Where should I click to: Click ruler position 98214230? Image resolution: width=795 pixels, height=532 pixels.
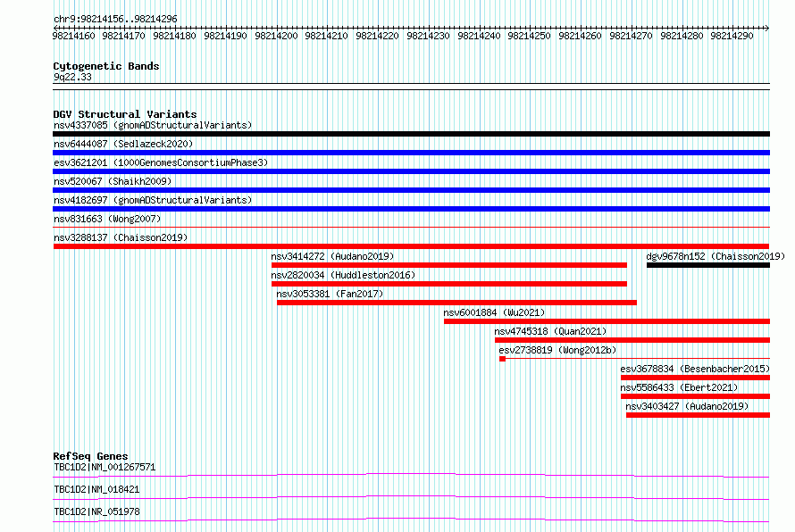click(429, 36)
